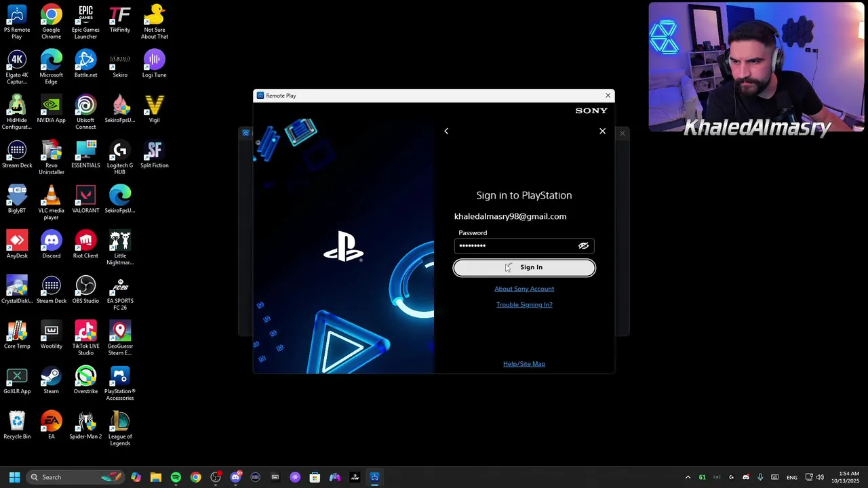
Task: Open Microsoft Store from taskbar
Action: tap(315, 477)
